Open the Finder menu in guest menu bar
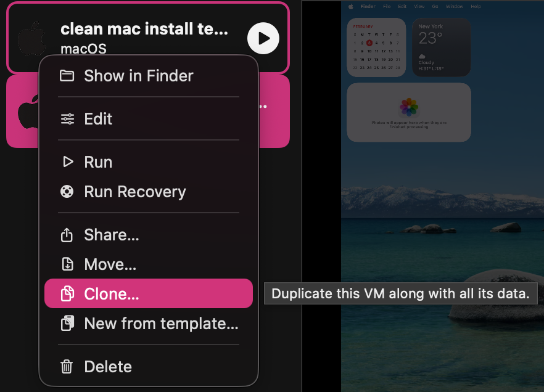 pyautogui.click(x=368, y=7)
